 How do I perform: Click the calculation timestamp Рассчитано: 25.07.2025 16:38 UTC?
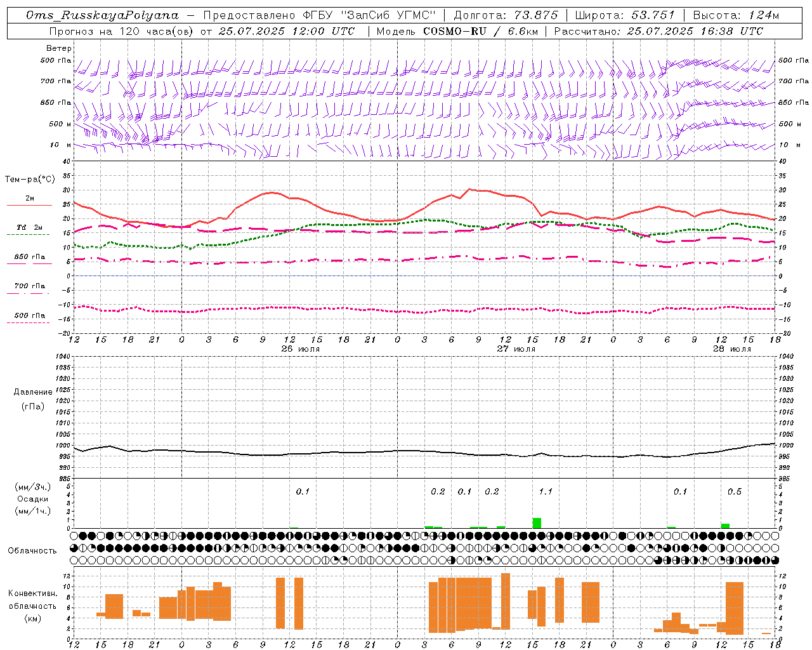click(658, 31)
